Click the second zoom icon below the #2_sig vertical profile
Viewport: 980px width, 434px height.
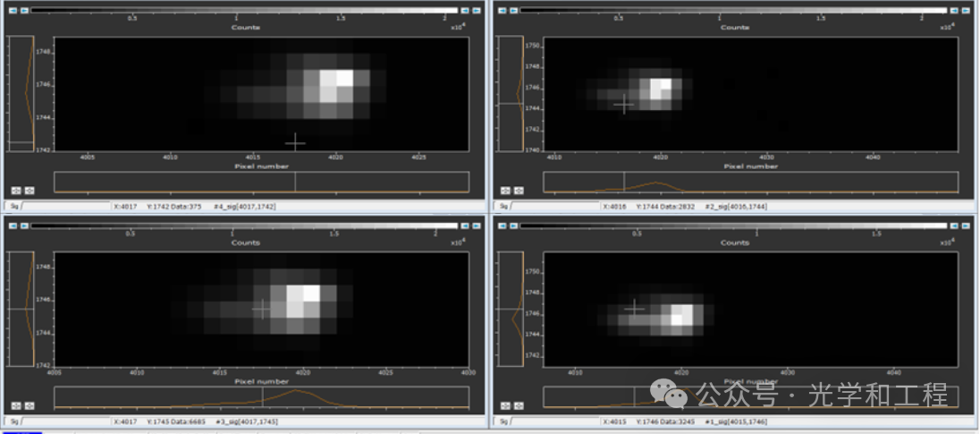point(519,191)
